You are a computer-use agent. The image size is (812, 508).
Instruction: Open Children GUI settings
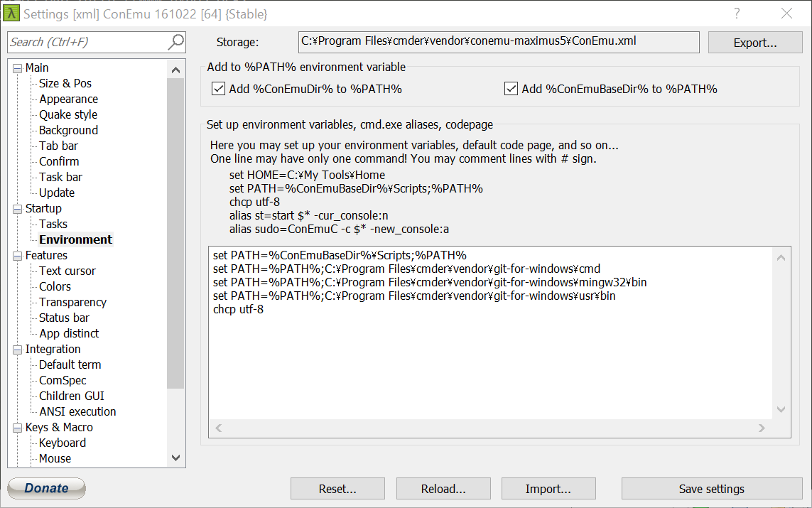(72, 396)
